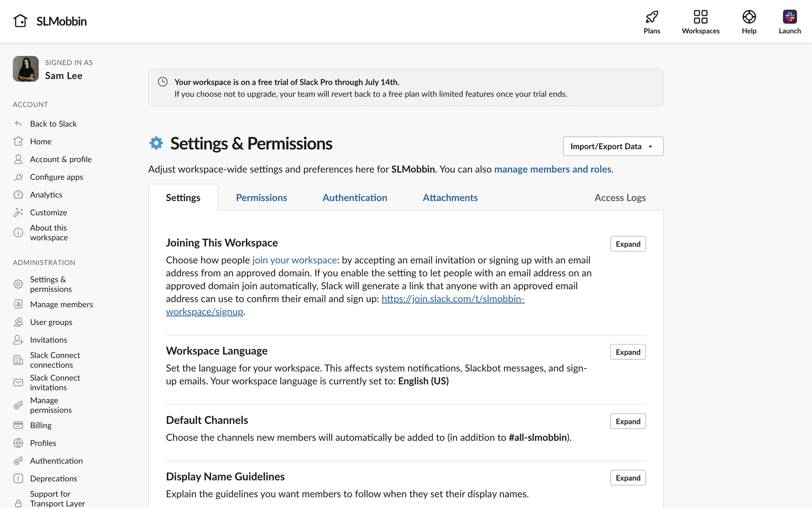
Task: Click the Help lifebuoy icon
Action: click(749, 17)
